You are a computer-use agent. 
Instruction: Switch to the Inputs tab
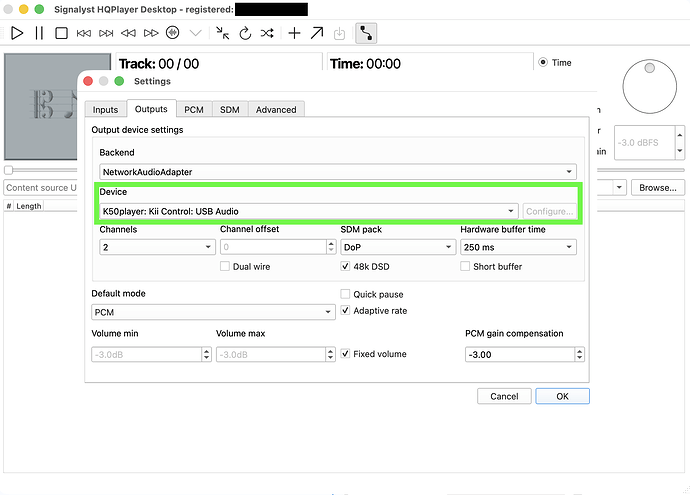point(106,110)
